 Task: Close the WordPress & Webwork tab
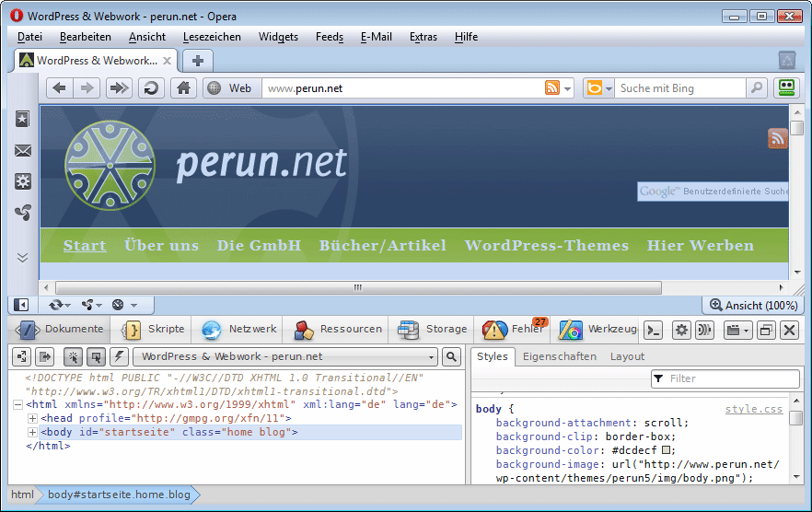pyautogui.click(x=167, y=61)
